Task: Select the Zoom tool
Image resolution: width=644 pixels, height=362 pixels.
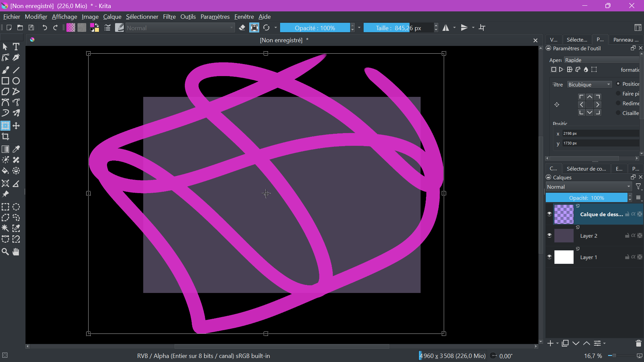Action: (5, 252)
